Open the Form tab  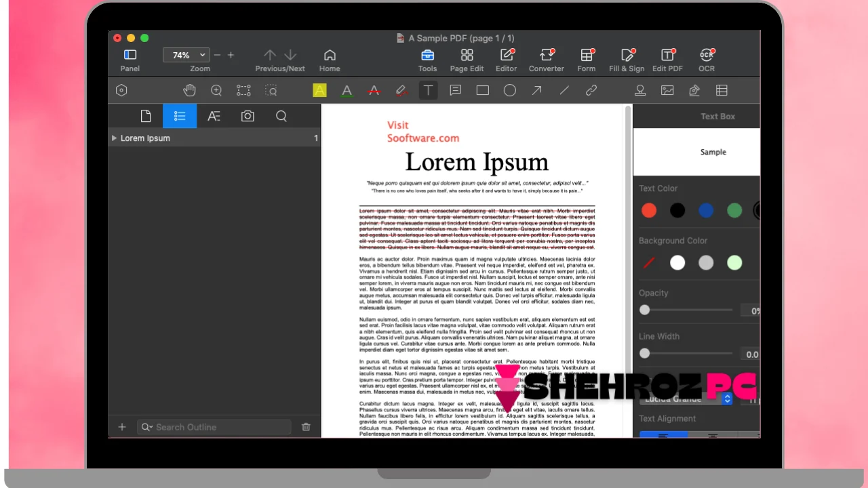(x=587, y=60)
